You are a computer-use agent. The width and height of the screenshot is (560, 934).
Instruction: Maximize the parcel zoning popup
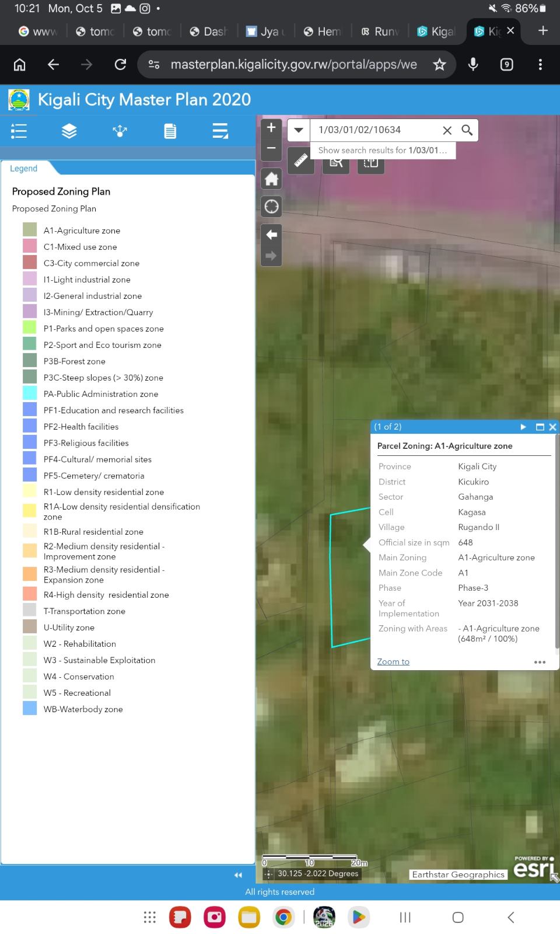point(540,427)
